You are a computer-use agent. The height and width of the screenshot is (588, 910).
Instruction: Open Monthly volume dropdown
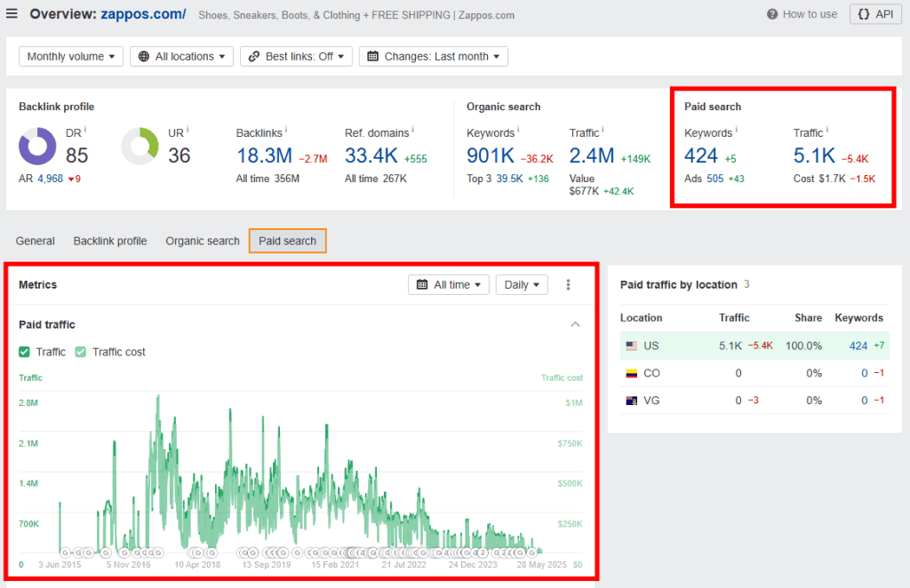pos(71,56)
